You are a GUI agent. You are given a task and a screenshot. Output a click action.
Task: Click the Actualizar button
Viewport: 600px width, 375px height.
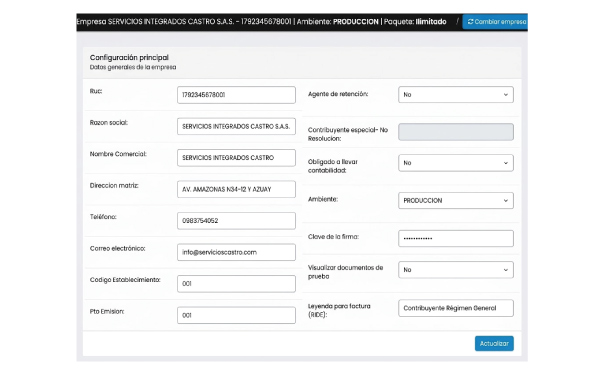(494, 343)
